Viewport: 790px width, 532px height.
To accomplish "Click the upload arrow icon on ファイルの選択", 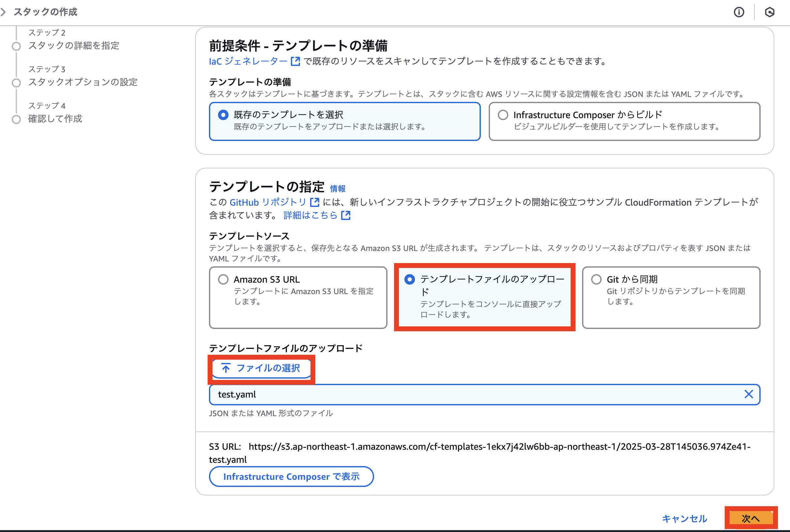I will (x=226, y=368).
